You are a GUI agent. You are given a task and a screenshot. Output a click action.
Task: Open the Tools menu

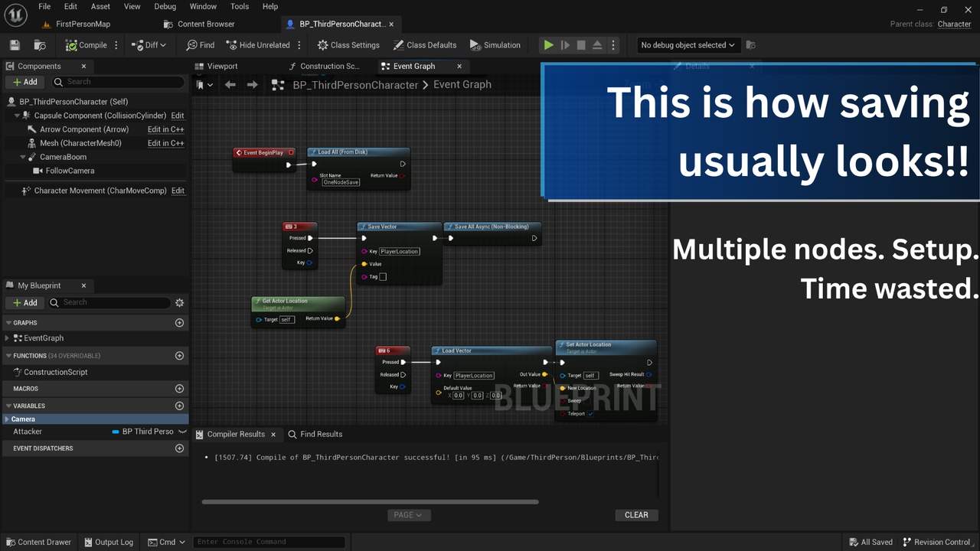pyautogui.click(x=240, y=6)
